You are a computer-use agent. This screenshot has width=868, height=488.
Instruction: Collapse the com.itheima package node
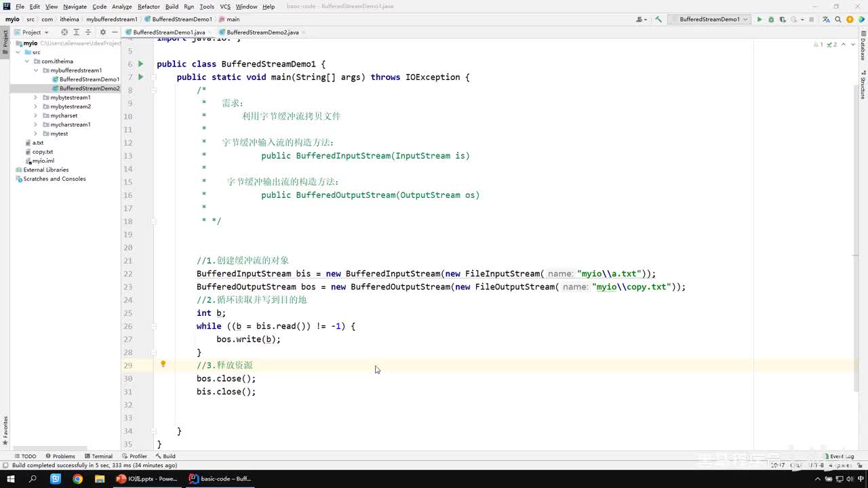click(x=27, y=61)
